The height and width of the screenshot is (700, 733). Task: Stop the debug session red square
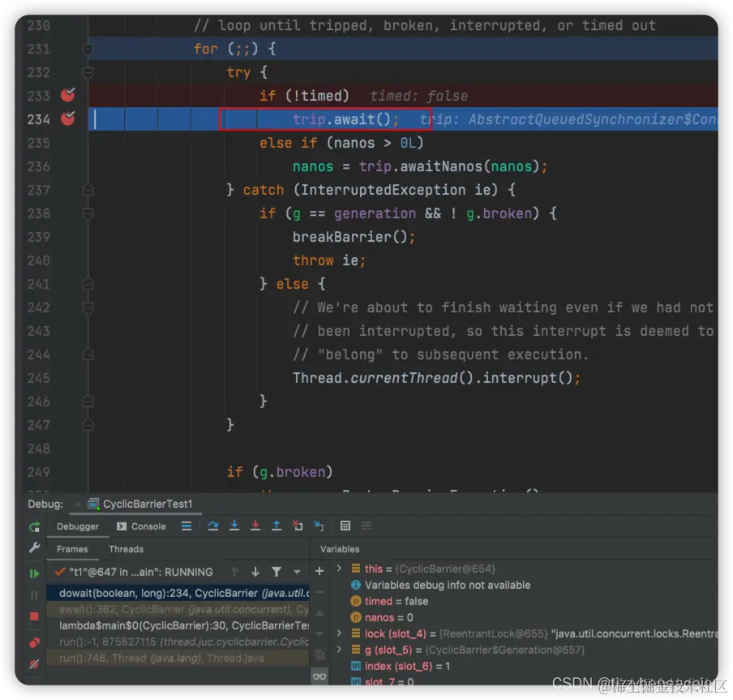[x=34, y=616]
